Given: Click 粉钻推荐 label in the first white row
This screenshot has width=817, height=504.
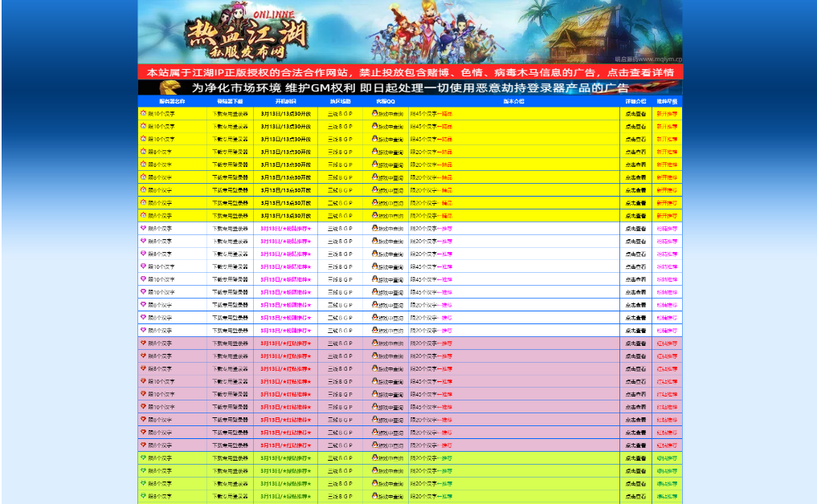Looking at the screenshot, I should click(667, 229).
